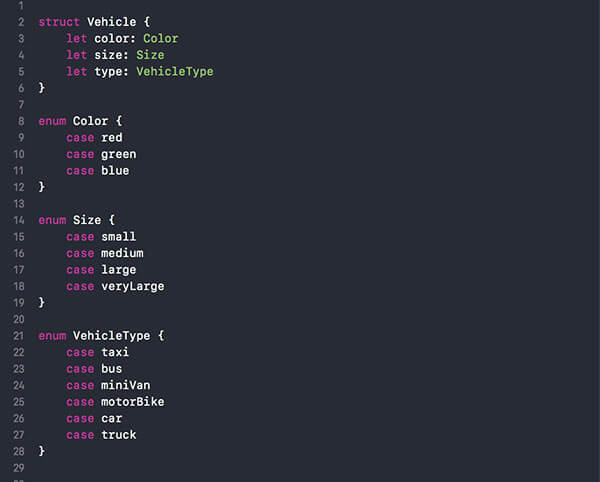Place cursor on case red
The image size is (600, 482).
pyautogui.click(x=112, y=138)
